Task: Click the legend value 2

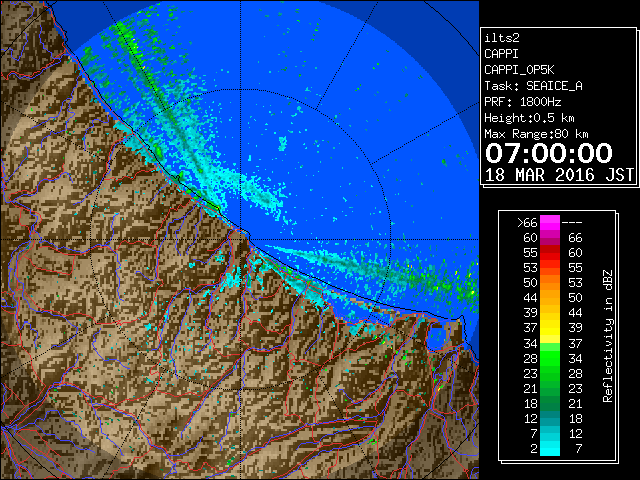Action: 534,449
